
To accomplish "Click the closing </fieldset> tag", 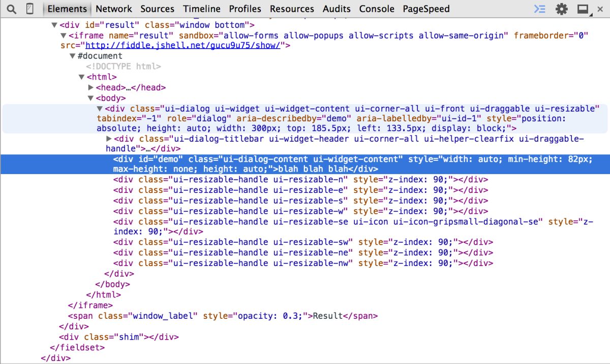I will (77, 347).
